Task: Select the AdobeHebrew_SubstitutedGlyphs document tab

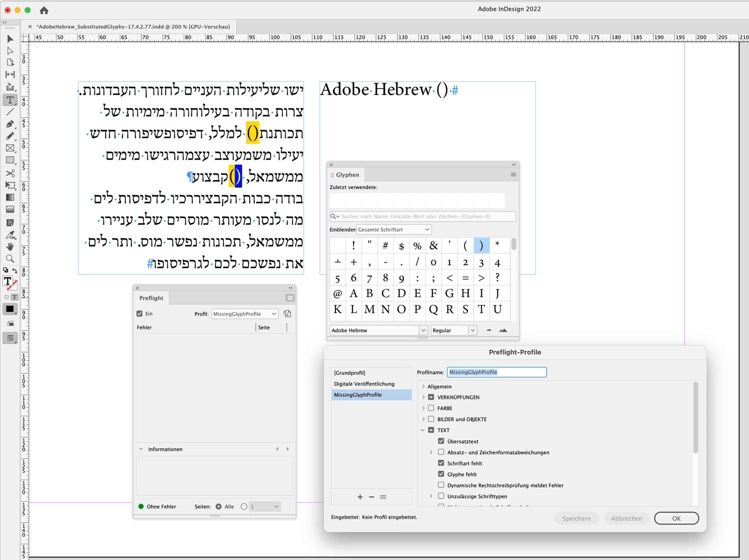Action: (x=134, y=26)
